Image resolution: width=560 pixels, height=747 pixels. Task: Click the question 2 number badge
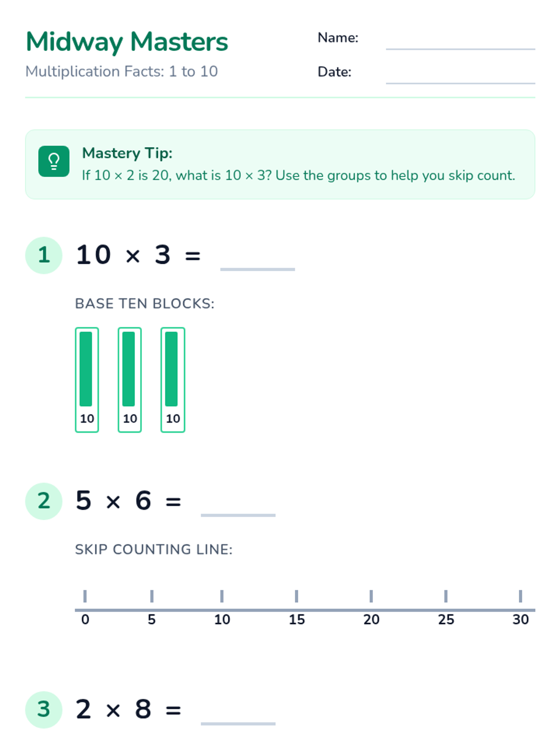(x=44, y=501)
